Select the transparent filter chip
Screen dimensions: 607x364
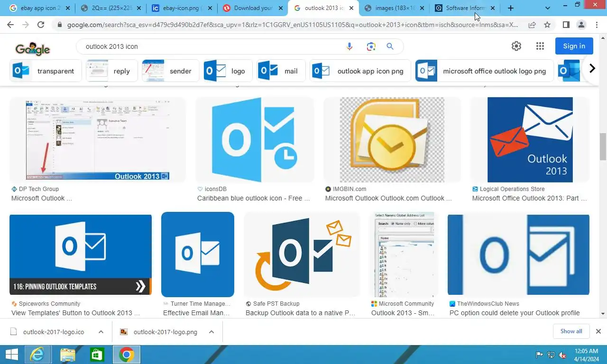coord(46,71)
